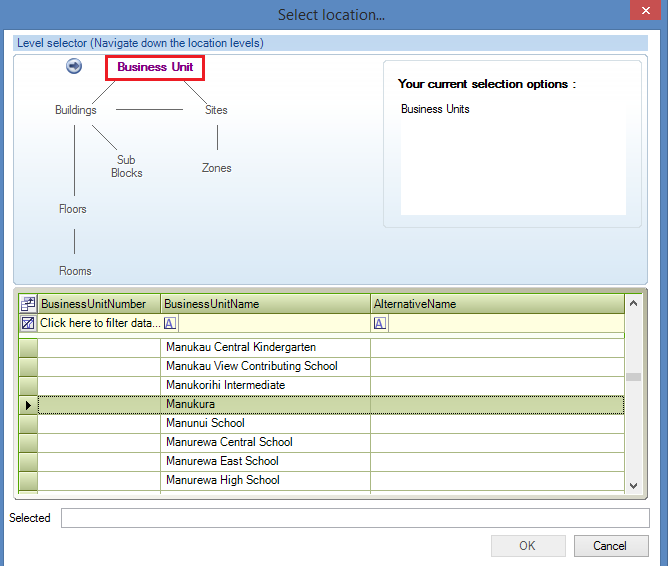Image resolution: width=668 pixels, height=566 pixels.
Task: Open the AlternativeName filter operator icon
Action: click(x=380, y=323)
